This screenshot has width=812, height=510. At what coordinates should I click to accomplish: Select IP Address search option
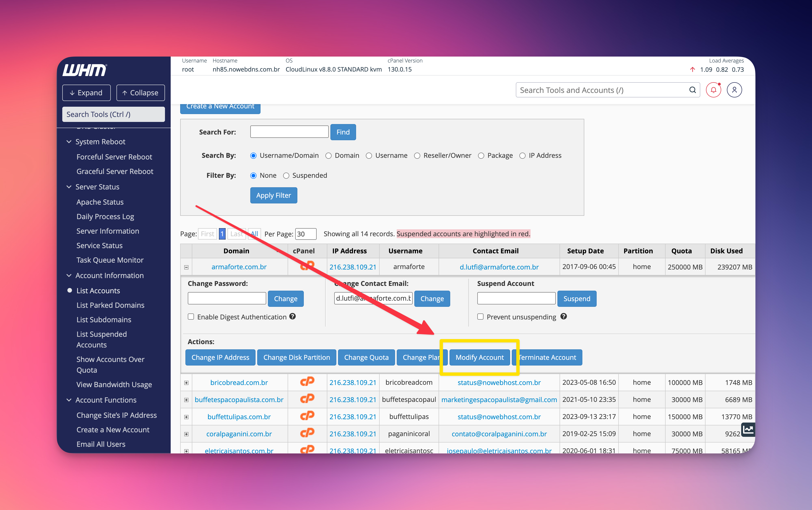[522, 156]
